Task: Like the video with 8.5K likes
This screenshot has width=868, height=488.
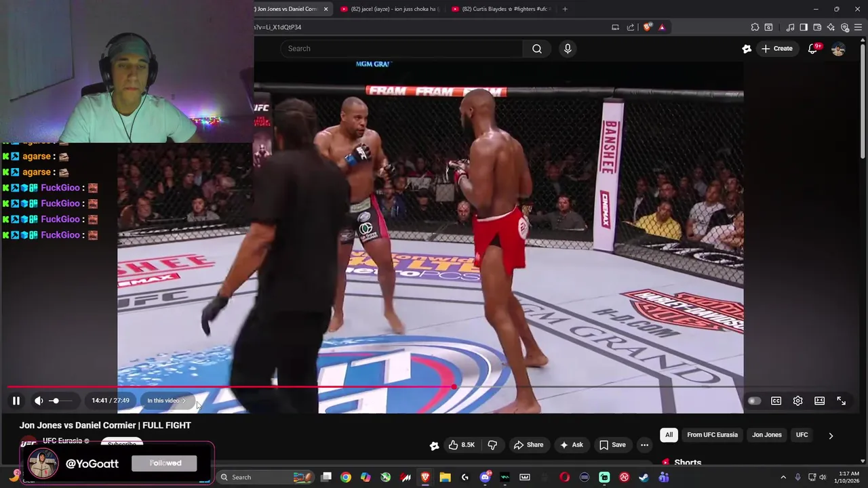Action: [x=461, y=445]
